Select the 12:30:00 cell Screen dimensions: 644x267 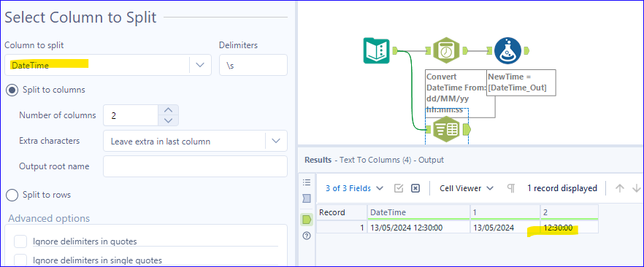(570, 227)
